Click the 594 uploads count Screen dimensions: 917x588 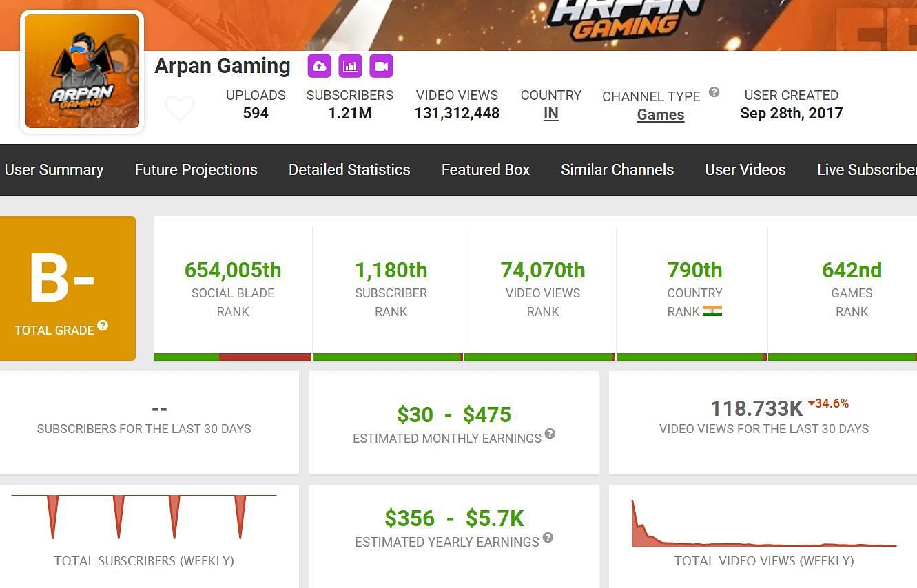(256, 113)
